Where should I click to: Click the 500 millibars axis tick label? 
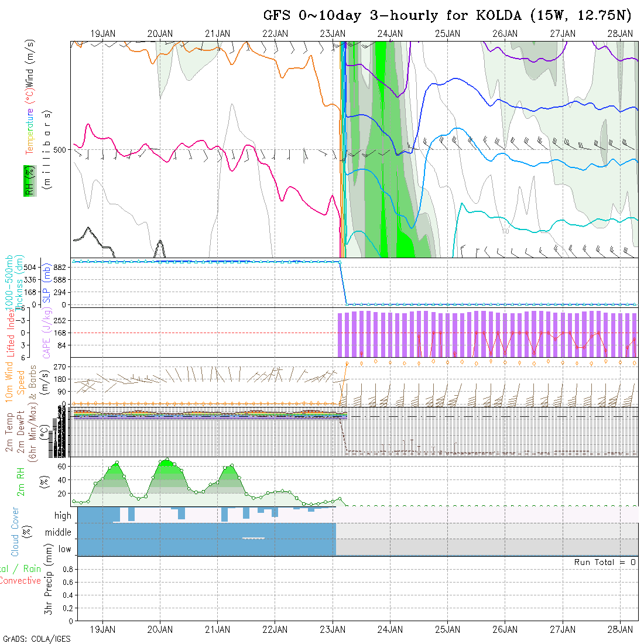pos(60,150)
